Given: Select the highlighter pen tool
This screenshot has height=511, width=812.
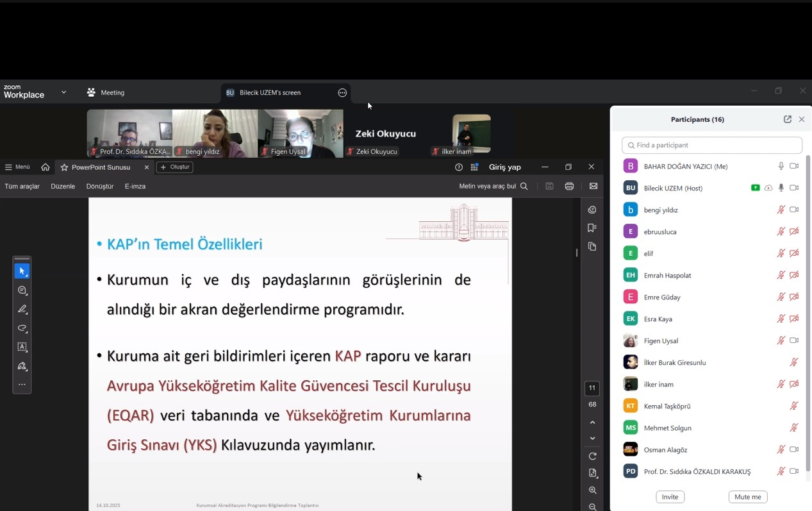Looking at the screenshot, I should click(x=22, y=309).
